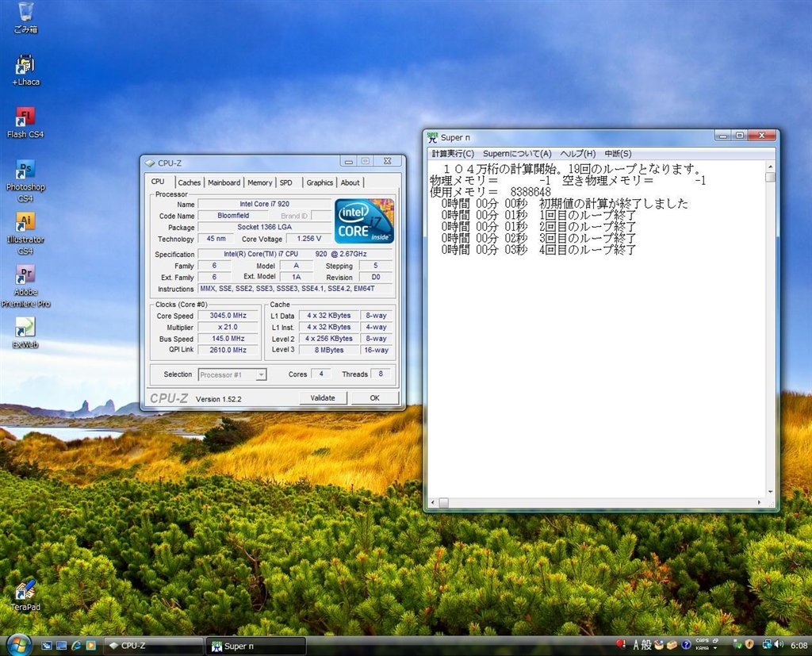Click the taskbar clock showing 6:08
The image size is (812, 656).
pos(799,645)
